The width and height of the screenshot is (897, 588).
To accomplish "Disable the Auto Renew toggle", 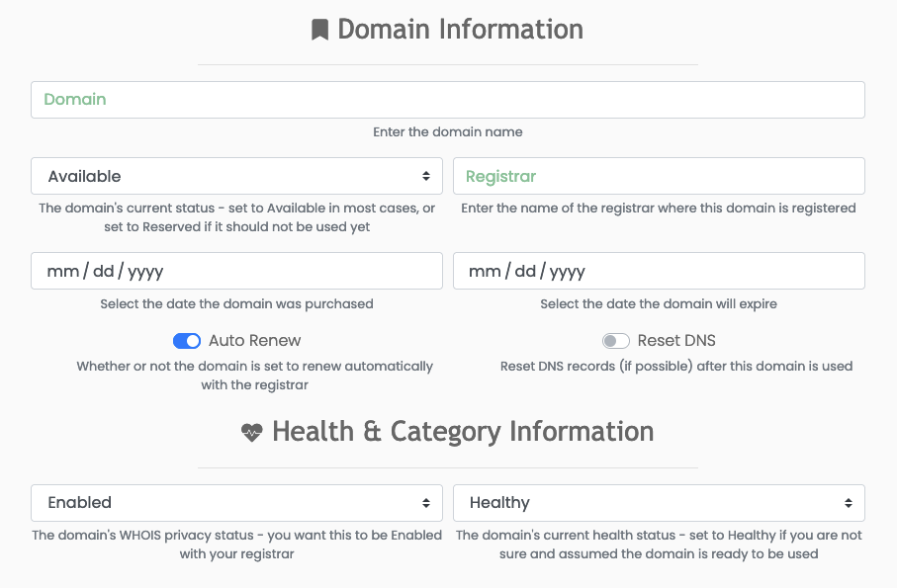I will tap(187, 341).
